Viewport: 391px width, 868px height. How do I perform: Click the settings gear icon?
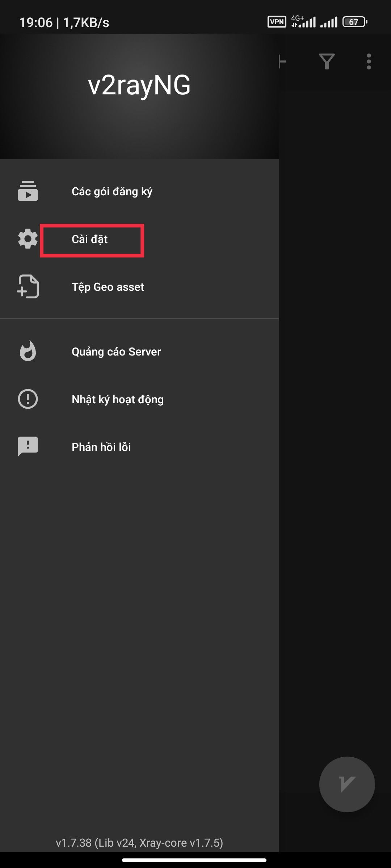tap(28, 239)
